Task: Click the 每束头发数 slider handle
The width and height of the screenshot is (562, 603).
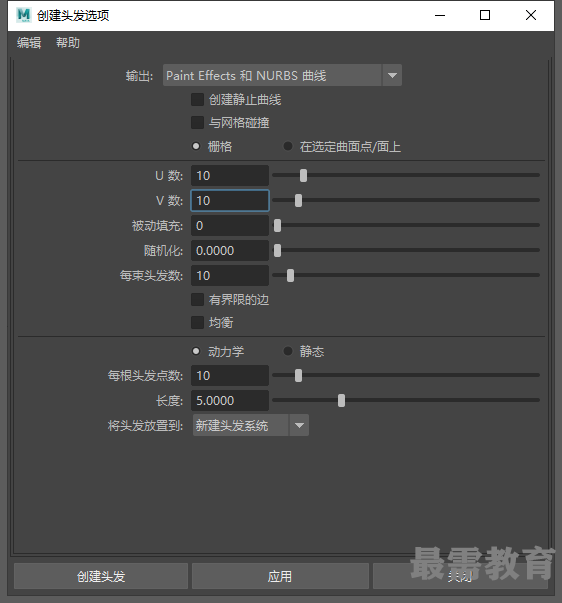Action: coord(290,275)
